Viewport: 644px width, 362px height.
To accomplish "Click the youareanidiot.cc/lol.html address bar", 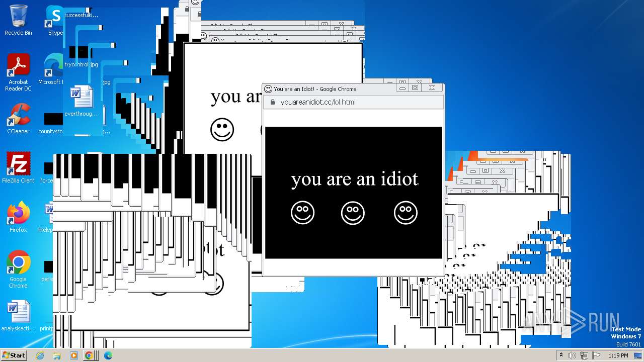I will point(353,102).
